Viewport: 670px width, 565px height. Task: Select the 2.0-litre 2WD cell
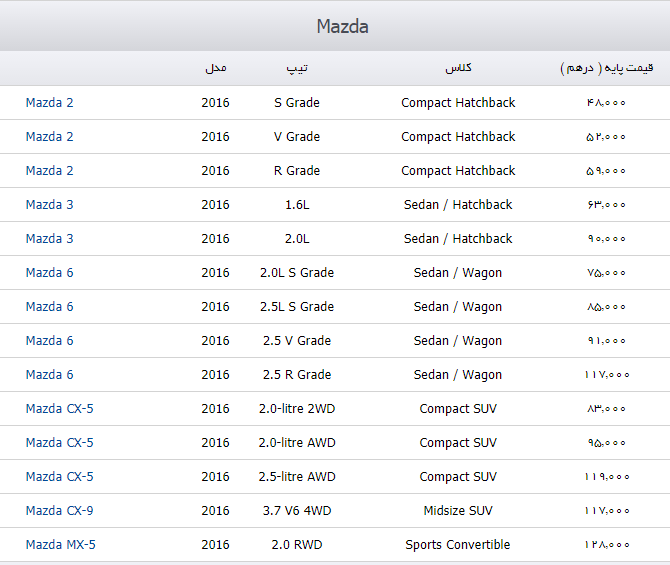pos(297,409)
